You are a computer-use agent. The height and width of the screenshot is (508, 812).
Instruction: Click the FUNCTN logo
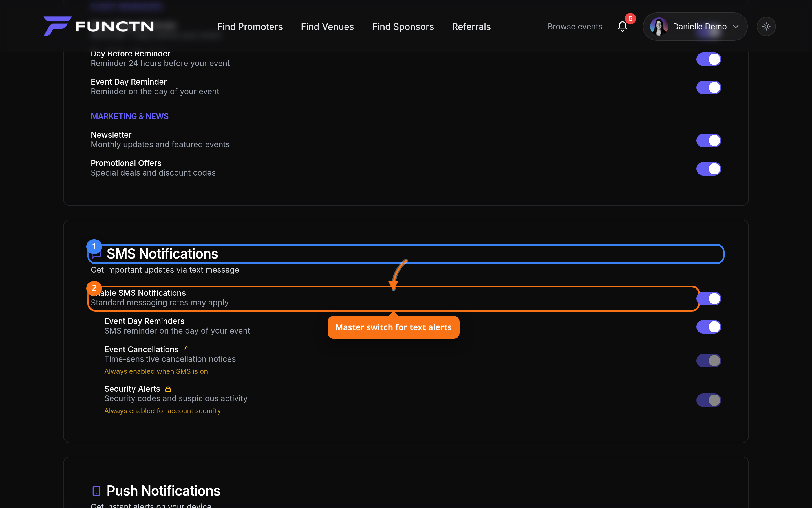coord(99,26)
